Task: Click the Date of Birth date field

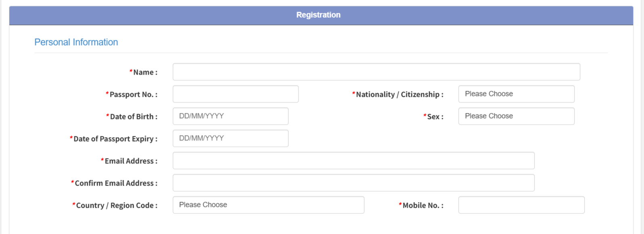Action: click(x=230, y=116)
